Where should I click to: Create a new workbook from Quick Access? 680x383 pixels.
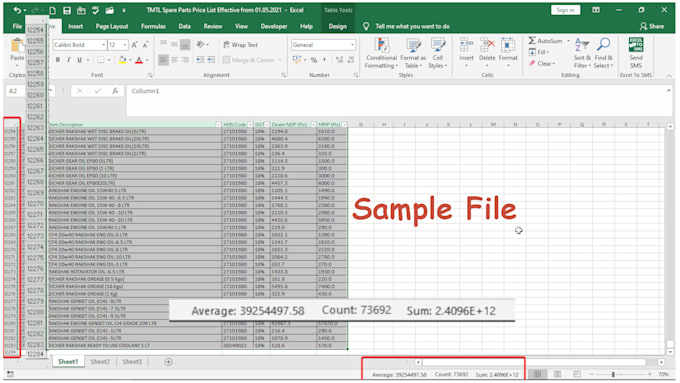(x=52, y=10)
